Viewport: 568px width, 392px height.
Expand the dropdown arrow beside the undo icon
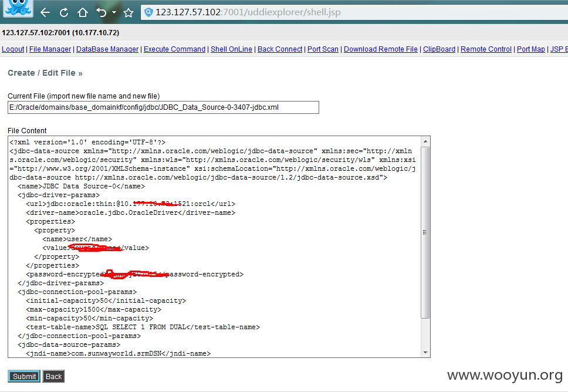pyautogui.click(x=114, y=13)
